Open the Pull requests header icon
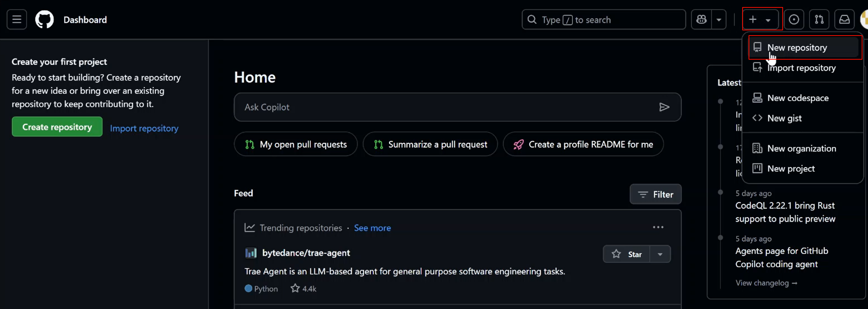Screen dimensions: 868x309 pos(819,19)
